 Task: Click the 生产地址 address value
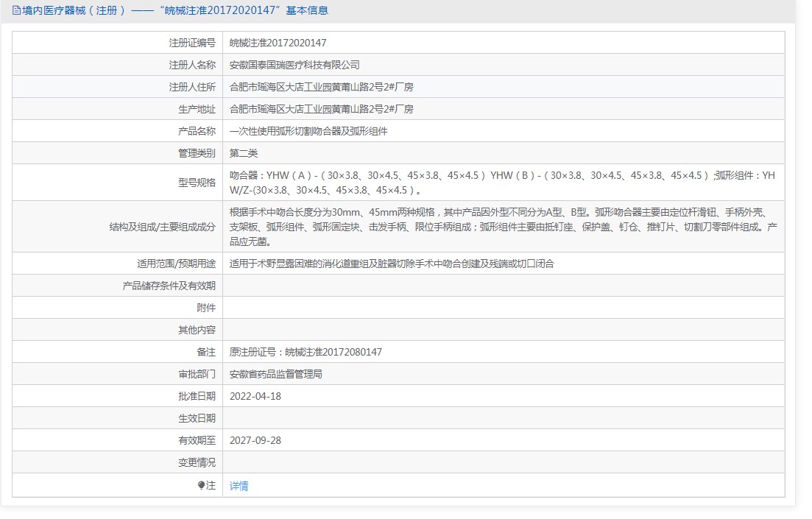(321, 109)
